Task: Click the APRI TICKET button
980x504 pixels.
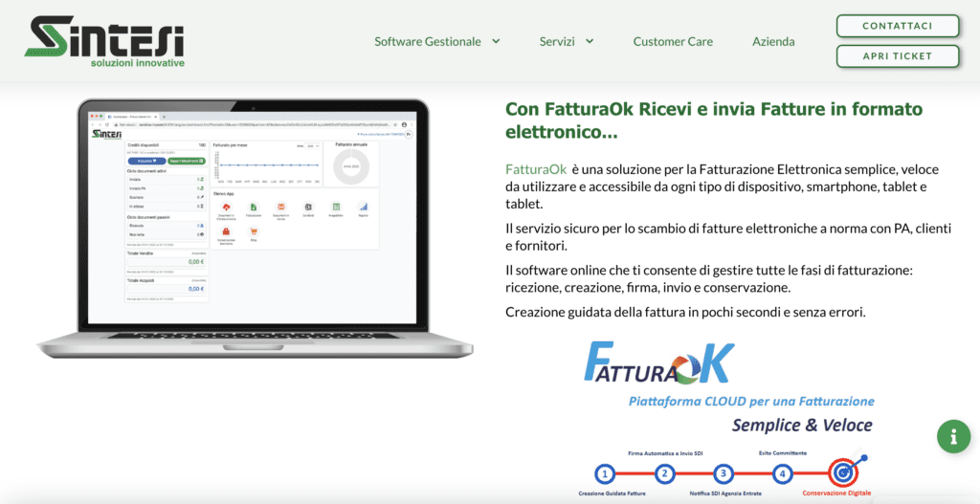Action: (898, 55)
